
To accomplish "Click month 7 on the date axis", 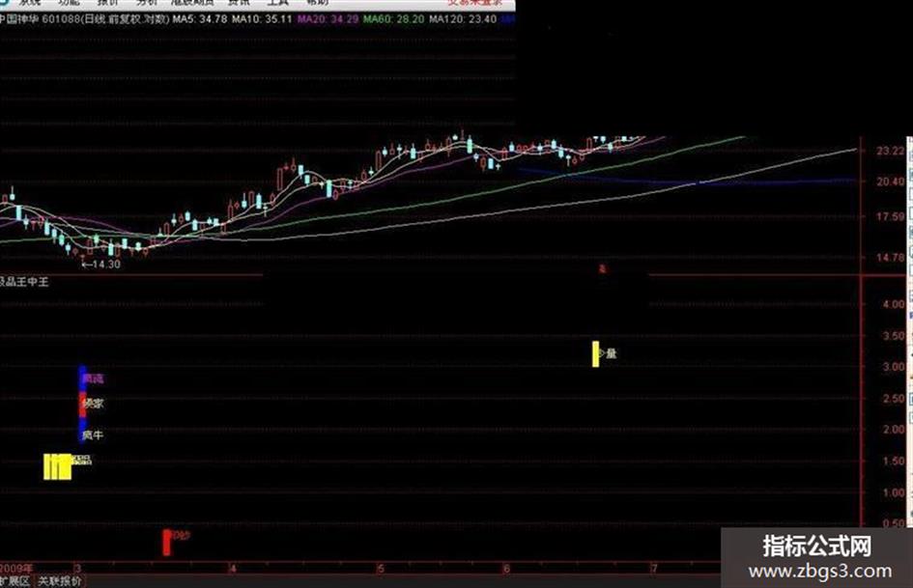I will coord(654,568).
